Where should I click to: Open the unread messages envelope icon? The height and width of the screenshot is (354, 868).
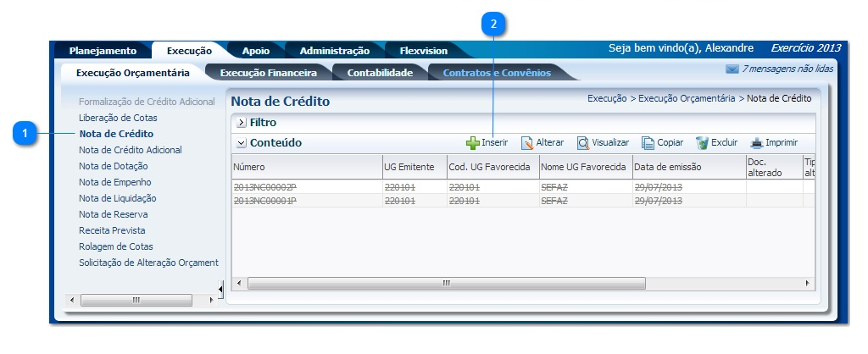click(732, 69)
